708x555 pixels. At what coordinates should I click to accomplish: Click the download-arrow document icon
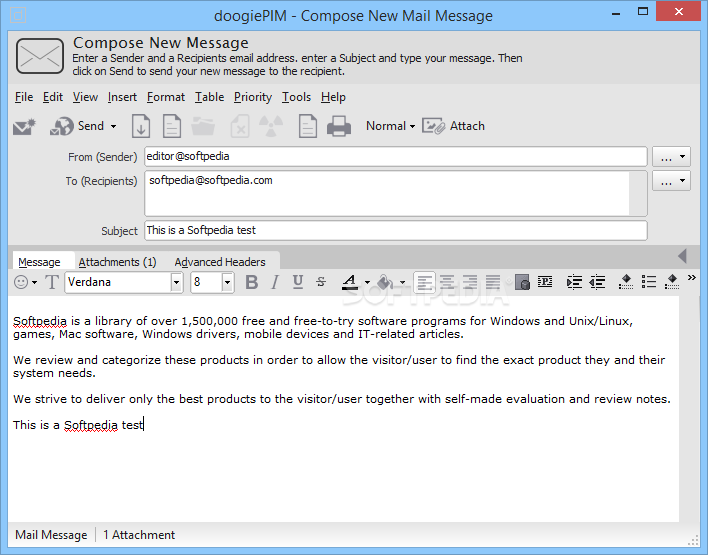pyautogui.click(x=141, y=126)
